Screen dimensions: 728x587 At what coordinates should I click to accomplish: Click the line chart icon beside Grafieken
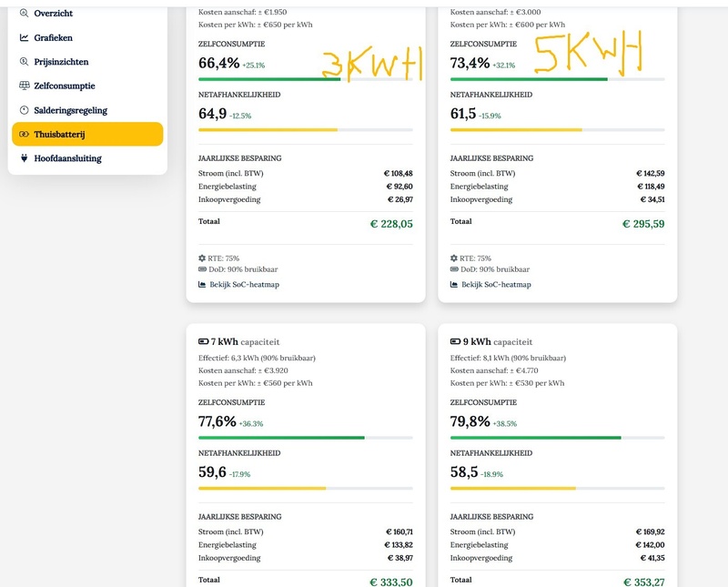point(25,37)
